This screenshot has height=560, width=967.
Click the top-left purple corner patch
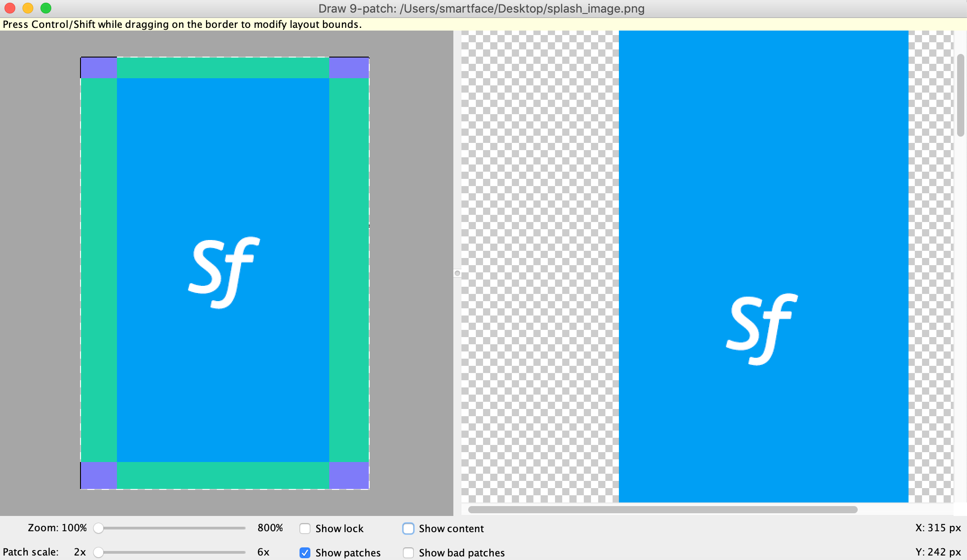tap(99, 67)
